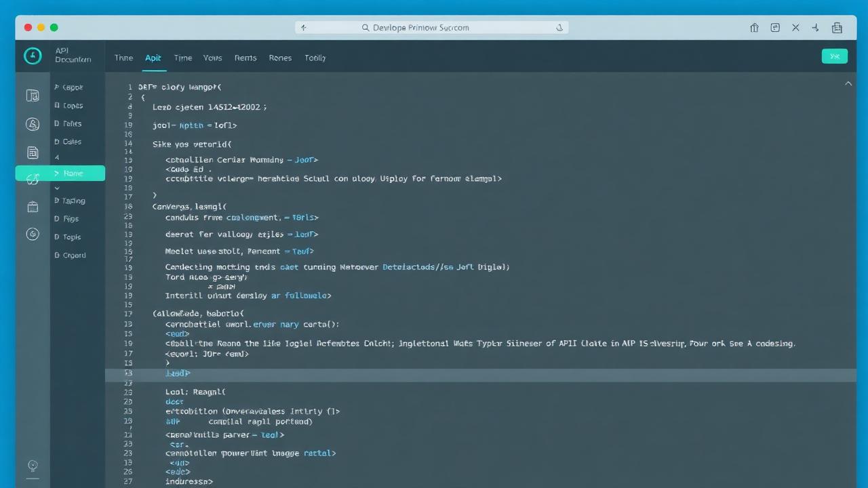
Task: Open the Rones menu in top navigation
Action: click(280, 58)
